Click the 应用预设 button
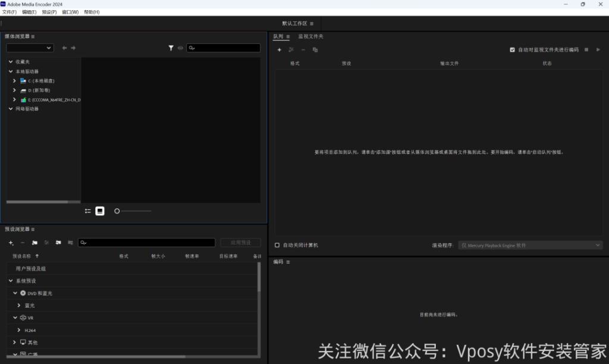This screenshot has height=364, width=609. tap(240, 243)
